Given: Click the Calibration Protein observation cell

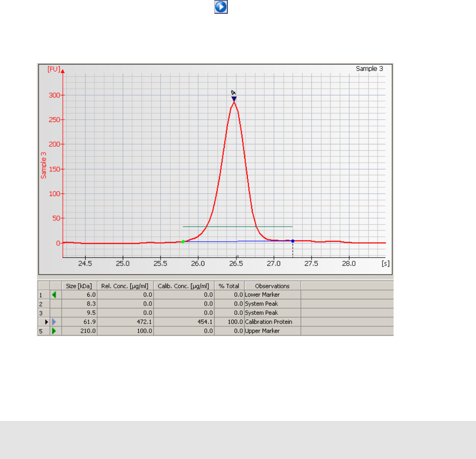Looking at the screenshot, I should [x=272, y=322].
